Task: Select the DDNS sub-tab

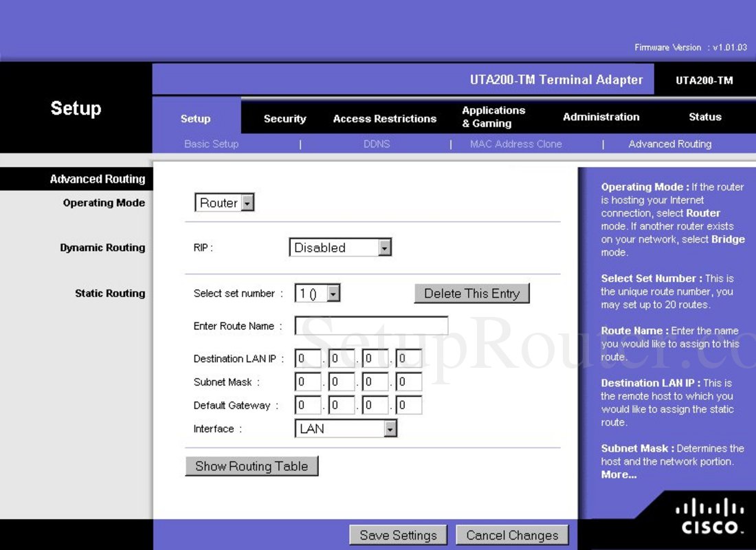Action: pyautogui.click(x=377, y=144)
